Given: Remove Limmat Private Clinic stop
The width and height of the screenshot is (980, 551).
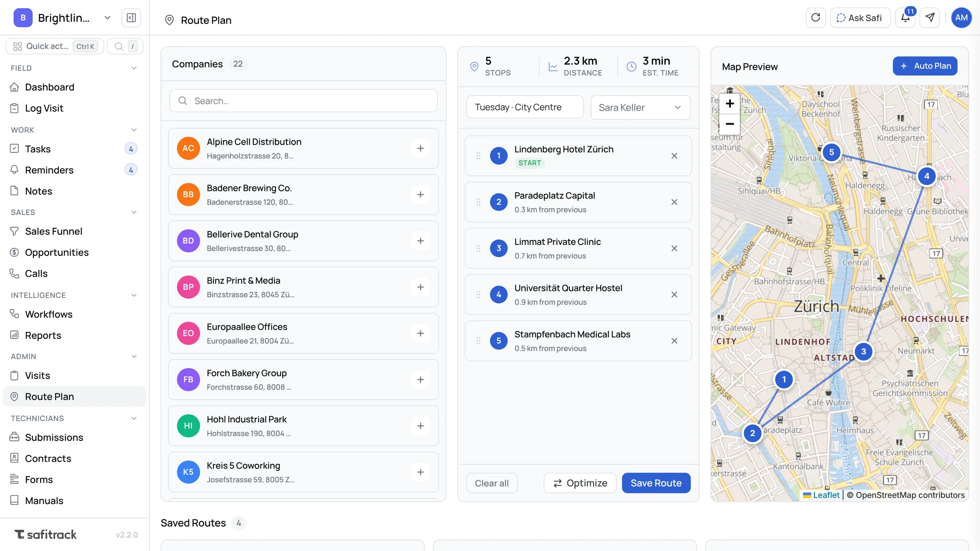Looking at the screenshot, I should pos(674,248).
